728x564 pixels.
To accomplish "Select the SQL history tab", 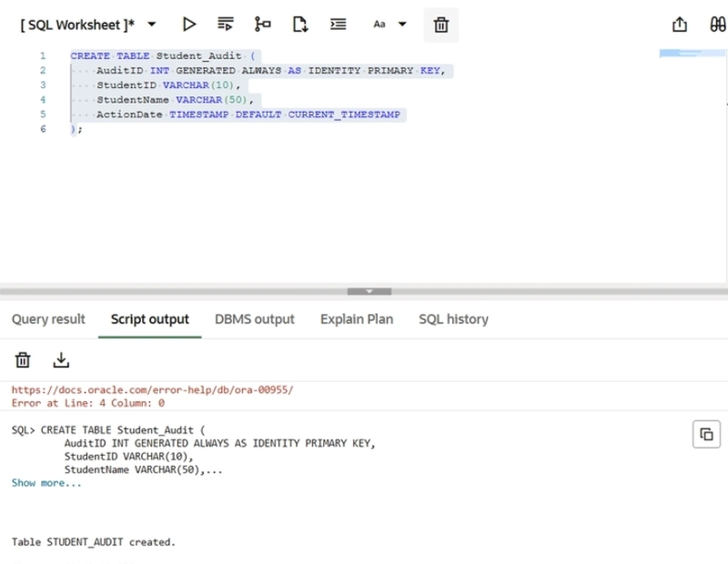I will (x=453, y=319).
